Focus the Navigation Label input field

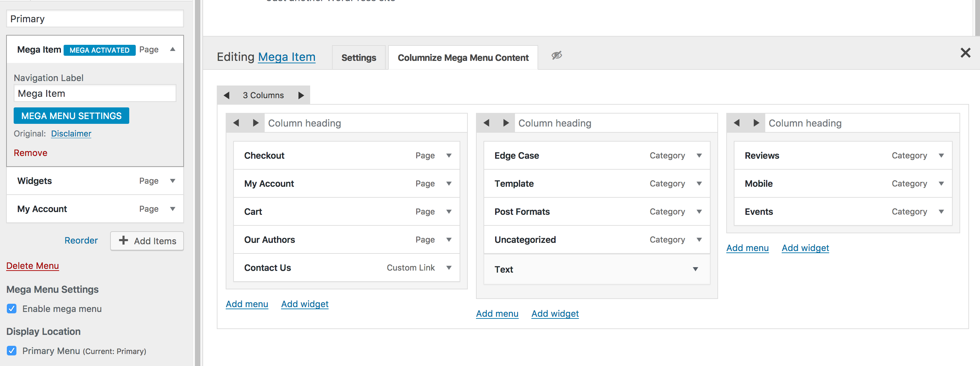(x=95, y=93)
